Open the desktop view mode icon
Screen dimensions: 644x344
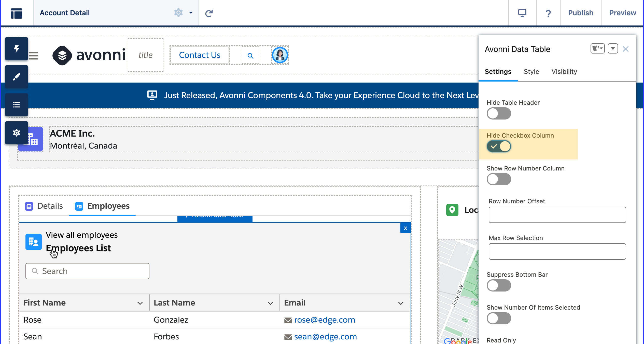tap(522, 13)
